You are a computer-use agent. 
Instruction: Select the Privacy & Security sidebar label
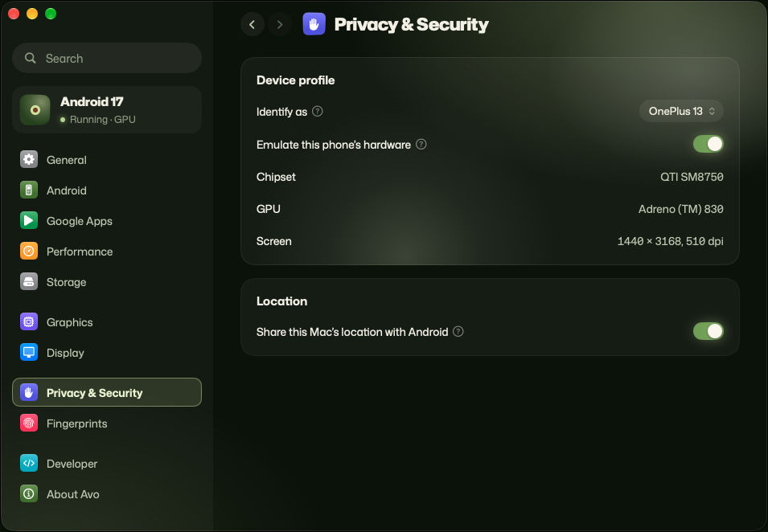95,393
